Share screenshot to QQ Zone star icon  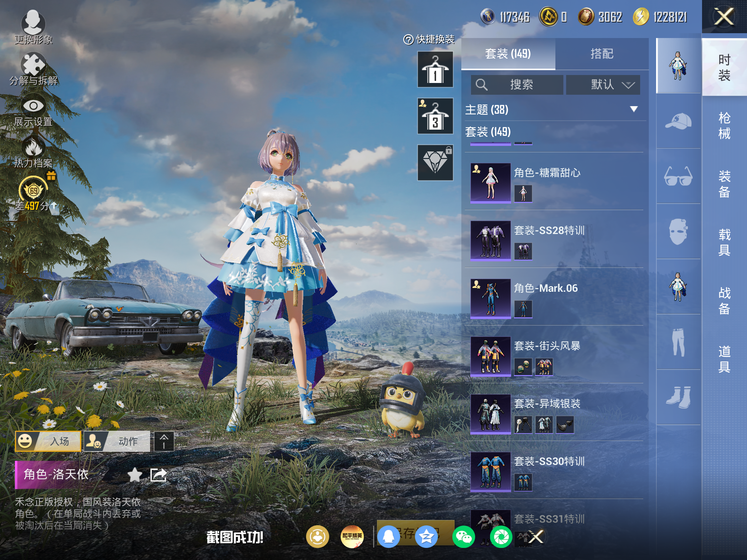pos(426,536)
